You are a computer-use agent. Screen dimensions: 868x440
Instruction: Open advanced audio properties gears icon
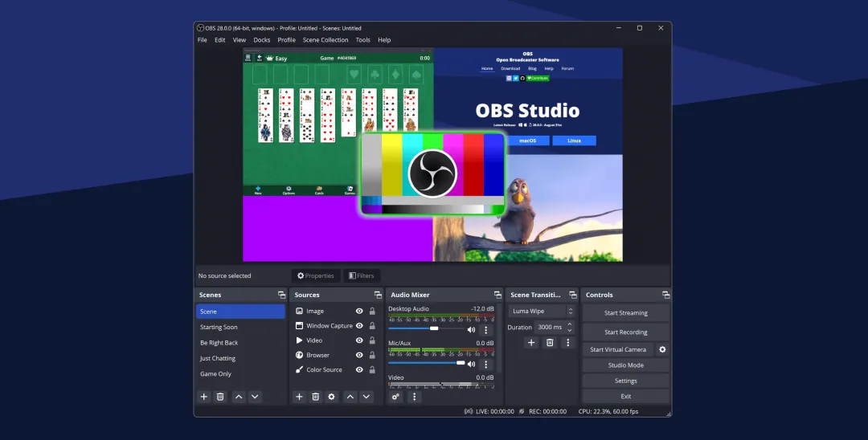pyautogui.click(x=395, y=397)
